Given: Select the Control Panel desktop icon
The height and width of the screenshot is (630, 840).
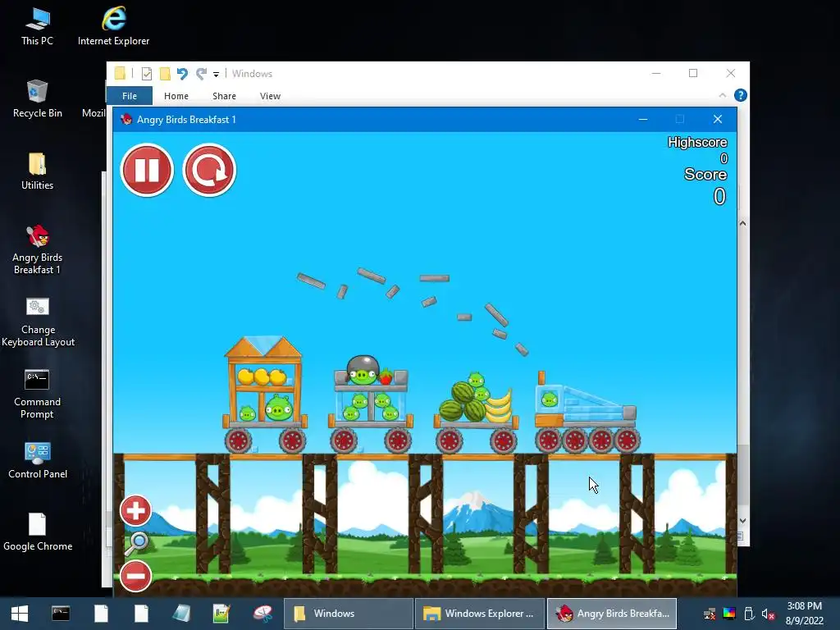Looking at the screenshot, I should point(38,459).
